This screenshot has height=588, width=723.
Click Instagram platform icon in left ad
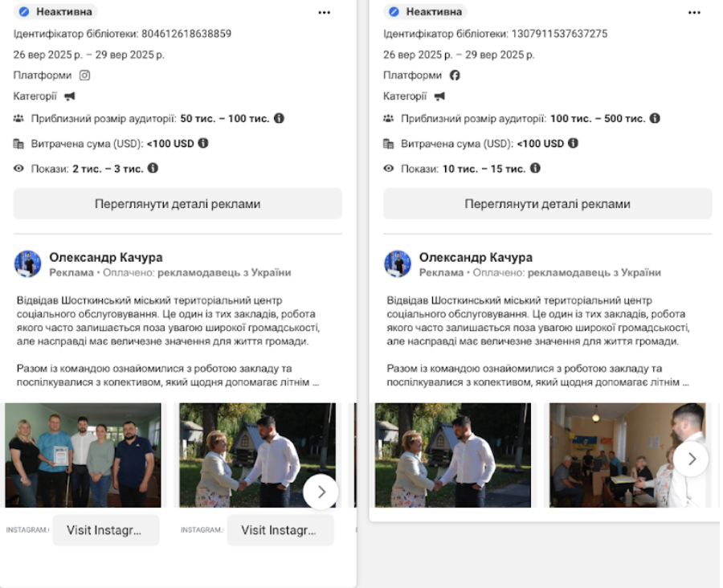(84, 76)
